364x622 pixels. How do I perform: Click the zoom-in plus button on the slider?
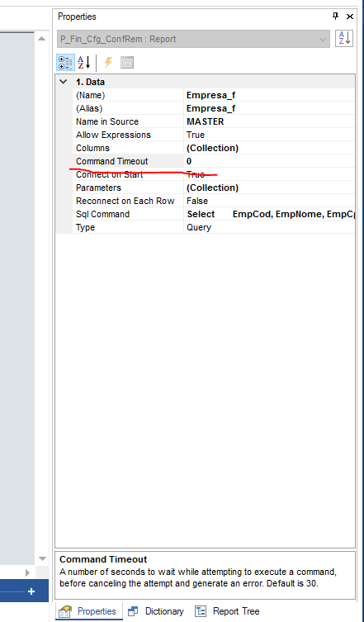point(31,591)
